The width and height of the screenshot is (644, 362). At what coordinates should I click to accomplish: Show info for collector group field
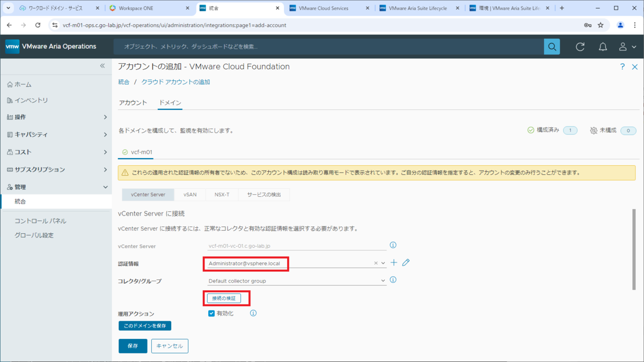[x=393, y=280]
